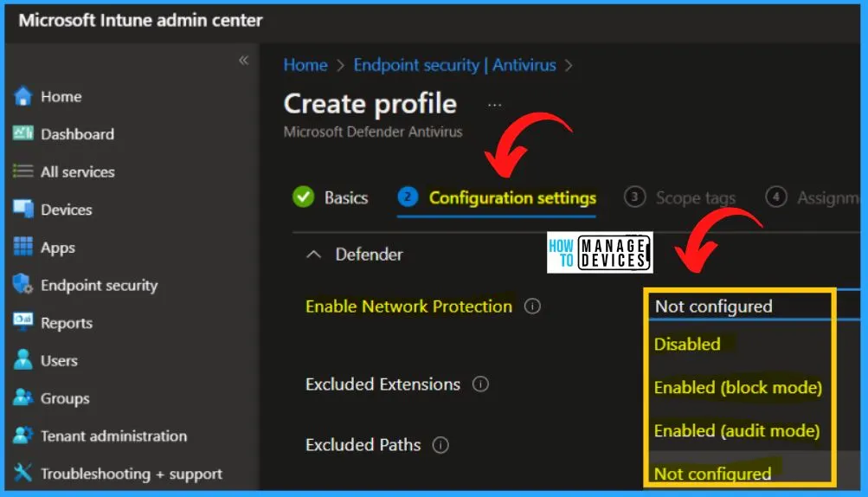The image size is (868, 497).
Task: Open the ellipsis menu beside Create profile
Action: coord(494,105)
